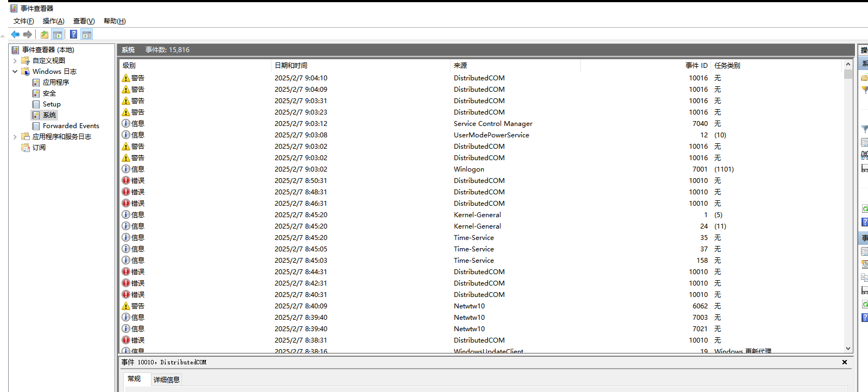Select the Setup log
This screenshot has width=868, height=392.
point(52,104)
